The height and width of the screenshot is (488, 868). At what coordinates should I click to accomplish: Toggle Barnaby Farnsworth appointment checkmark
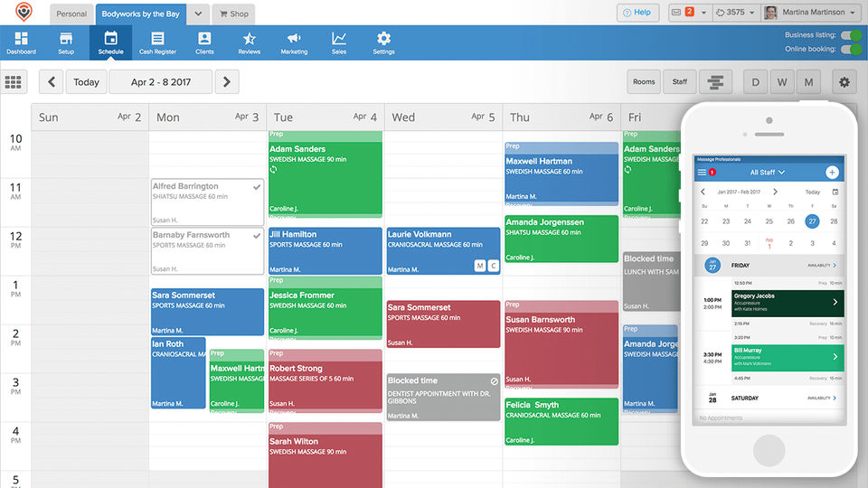[x=257, y=236]
